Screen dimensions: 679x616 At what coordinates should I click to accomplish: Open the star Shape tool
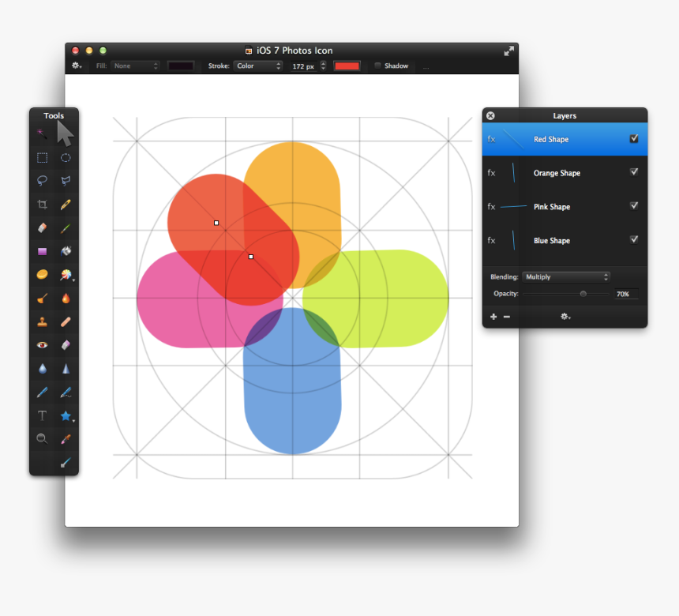pyautogui.click(x=66, y=416)
